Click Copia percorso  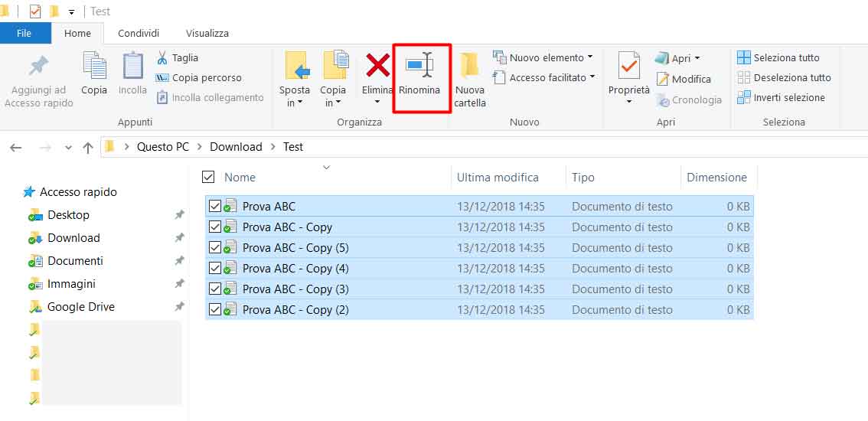[199, 77]
